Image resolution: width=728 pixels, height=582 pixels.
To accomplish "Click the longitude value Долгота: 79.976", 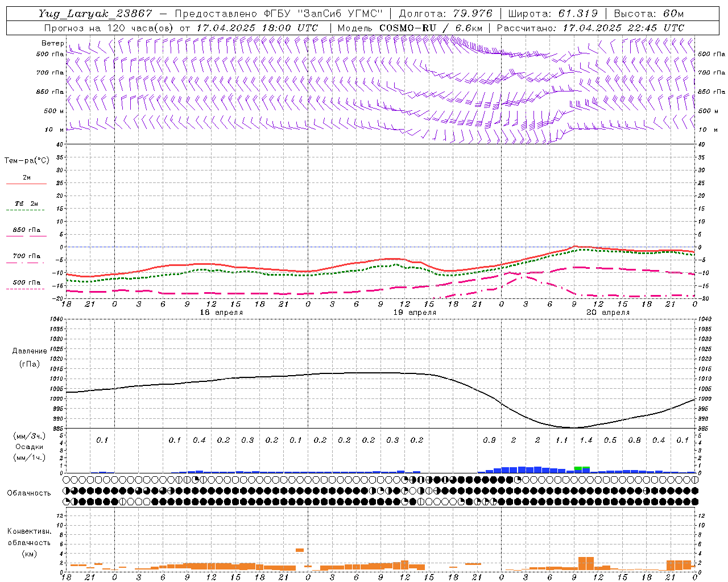I will 446,14.
